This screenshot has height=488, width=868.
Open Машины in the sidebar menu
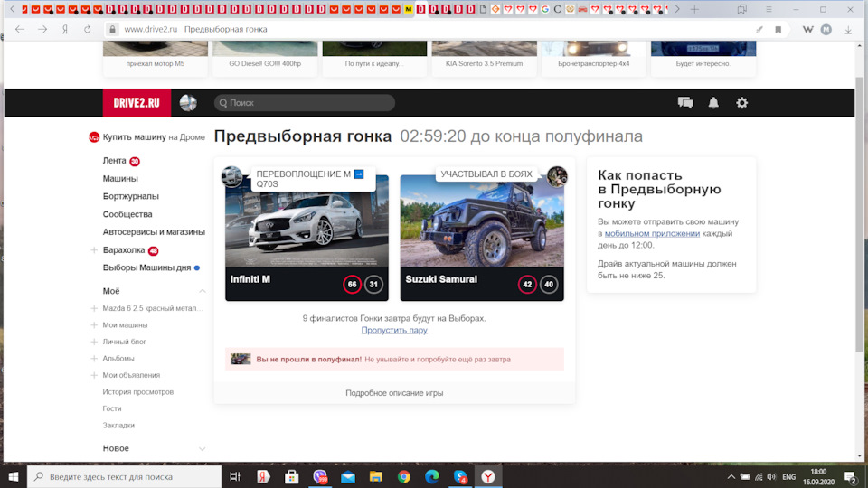(120, 179)
